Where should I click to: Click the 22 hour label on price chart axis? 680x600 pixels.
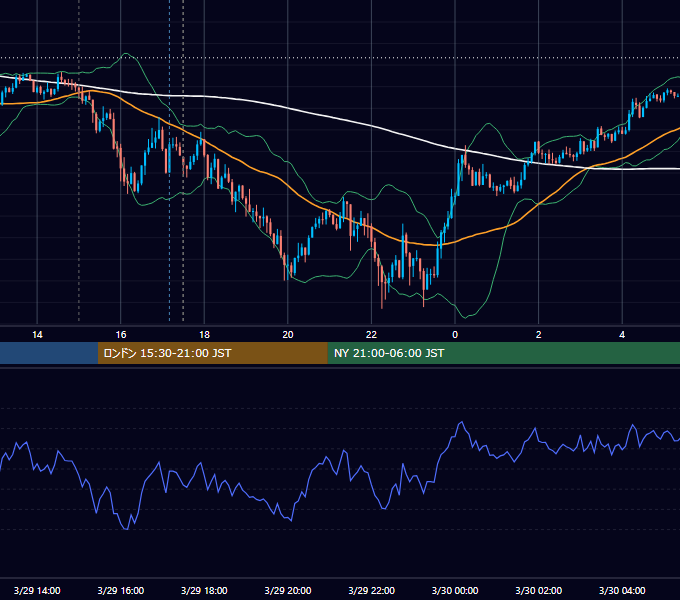tap(371, 335)
